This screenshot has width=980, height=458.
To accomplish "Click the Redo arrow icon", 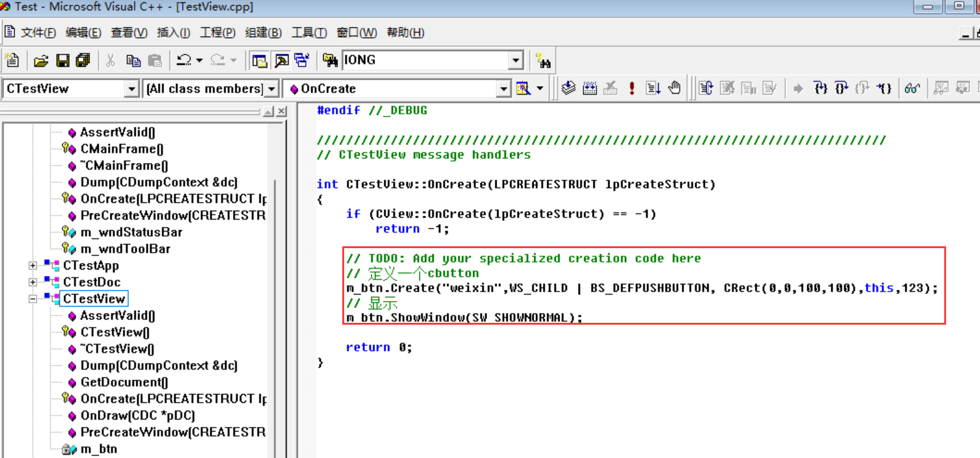I will click(218, 60).
